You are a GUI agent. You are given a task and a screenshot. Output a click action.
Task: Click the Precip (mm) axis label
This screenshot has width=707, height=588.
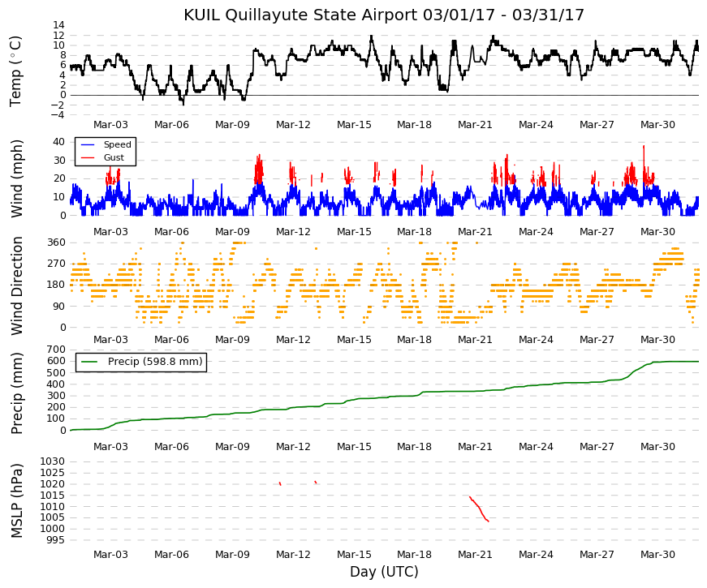tap(16, 393)
